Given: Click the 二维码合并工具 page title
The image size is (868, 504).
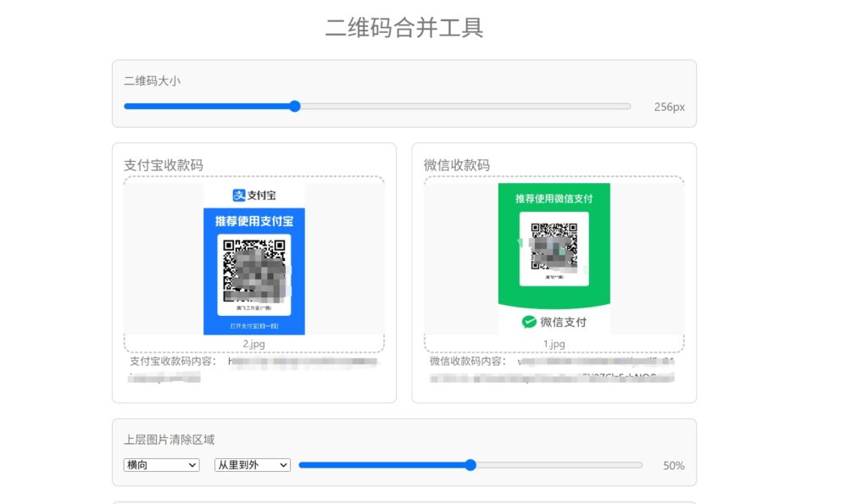Looking at the screenshot, I should coord(404,28).
